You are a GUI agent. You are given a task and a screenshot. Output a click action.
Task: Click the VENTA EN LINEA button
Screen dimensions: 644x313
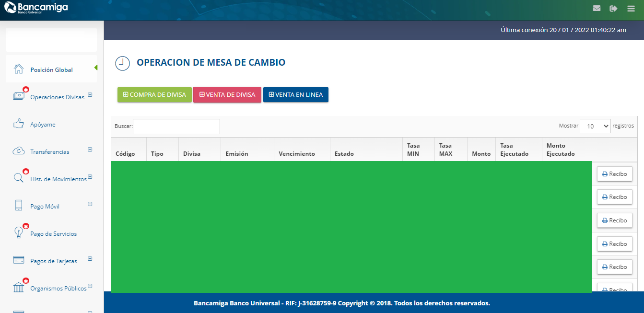point(296,95)
